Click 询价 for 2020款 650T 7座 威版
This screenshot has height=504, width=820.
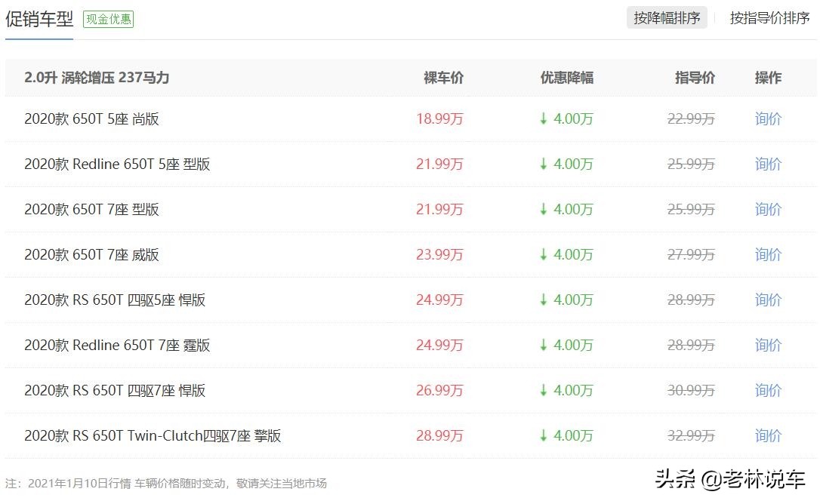tap(768, 254)
